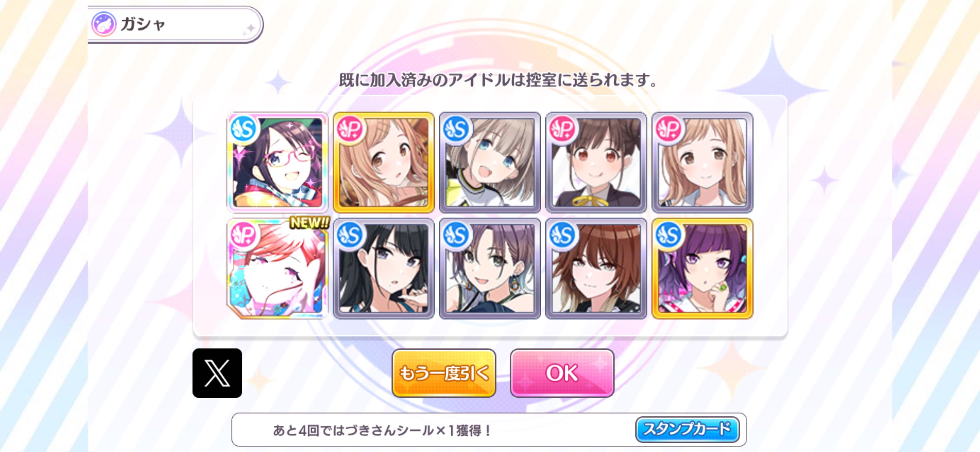
Task: Tap the stamp progress message bar
Action: click(489, 430)
